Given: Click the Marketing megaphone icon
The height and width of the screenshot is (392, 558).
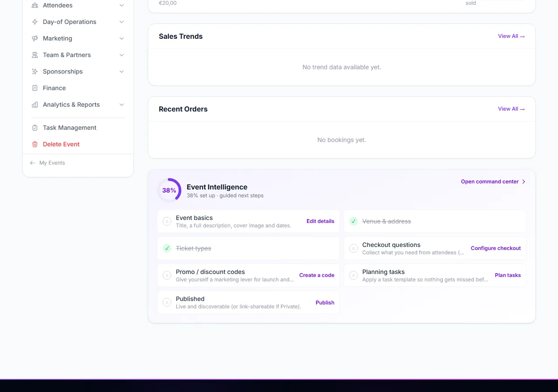Looking at the screenshot, I should [35, 38].
